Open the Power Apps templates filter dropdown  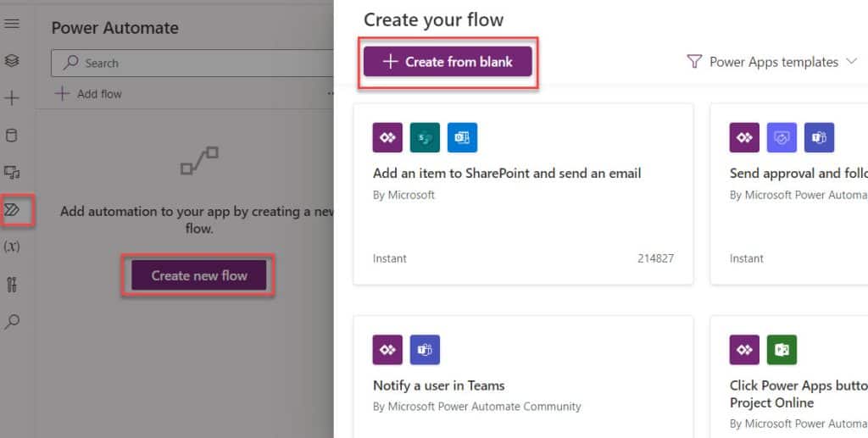771,62
